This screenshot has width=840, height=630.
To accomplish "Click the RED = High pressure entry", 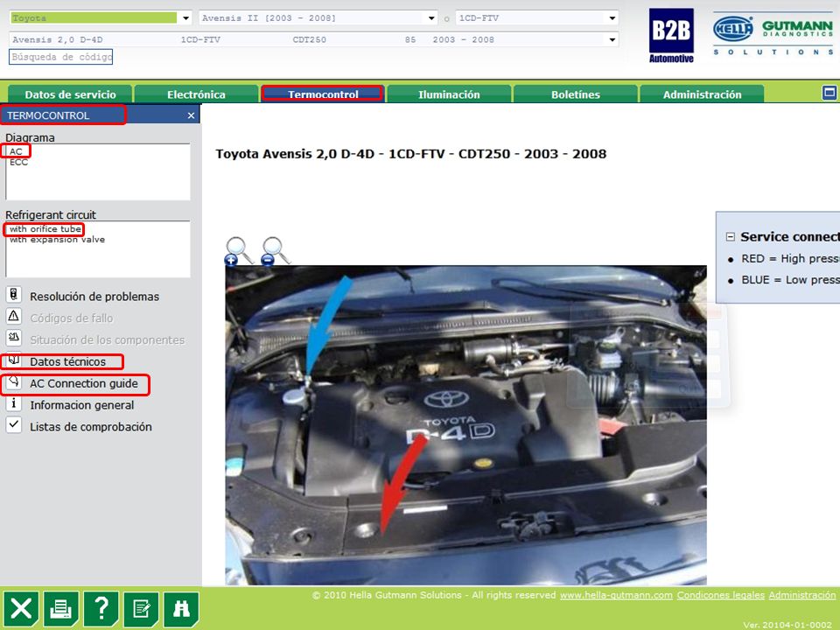I will click(790, 259).
